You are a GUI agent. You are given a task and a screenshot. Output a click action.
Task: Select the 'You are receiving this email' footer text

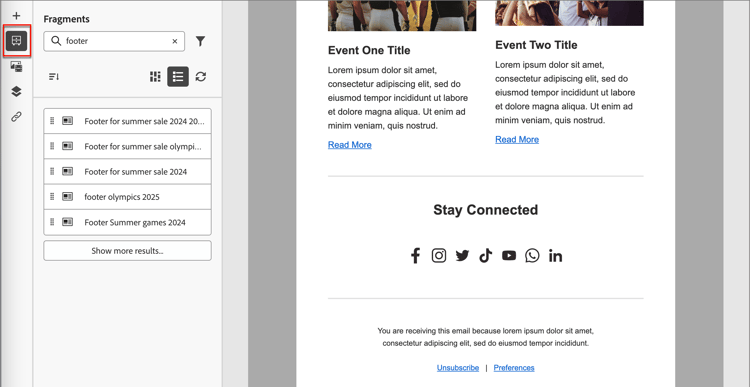485,337
